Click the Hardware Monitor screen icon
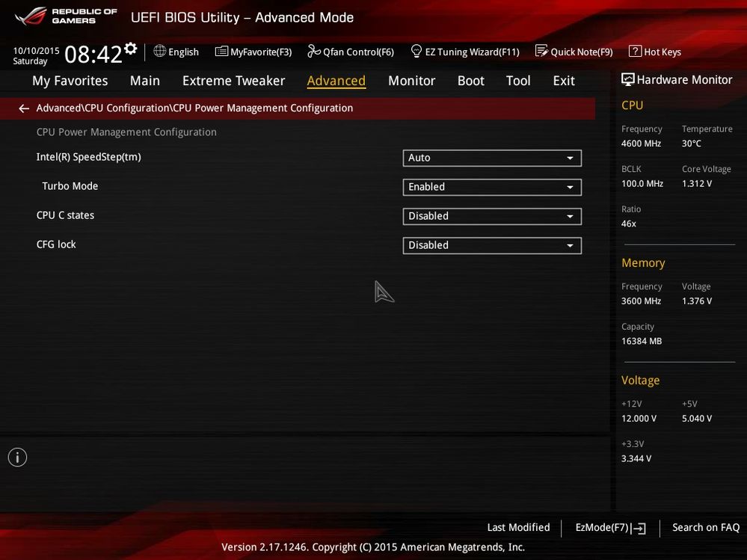Viewport: 747px width, 560px height. pyautogui.click(x=628, y=79)
